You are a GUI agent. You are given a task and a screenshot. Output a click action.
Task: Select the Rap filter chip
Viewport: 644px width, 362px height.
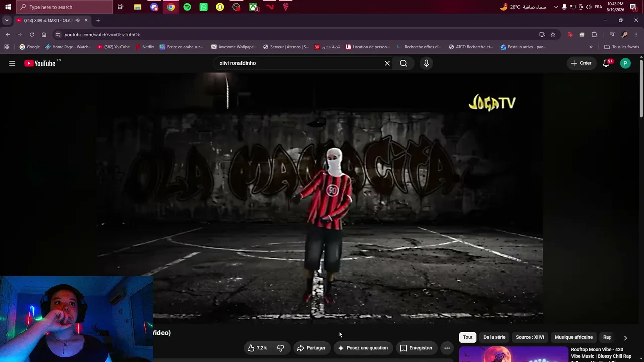pos(607,337)
